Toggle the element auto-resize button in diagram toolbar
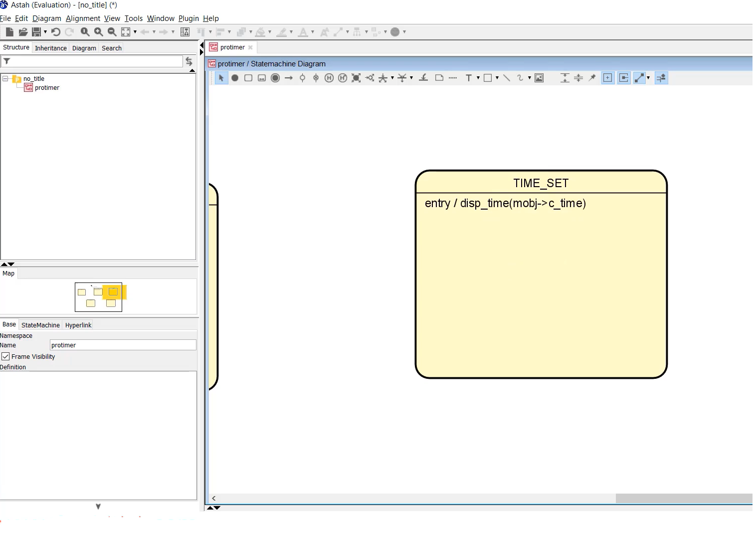Viewport: 756px width, 539px height. click(624, 78)
